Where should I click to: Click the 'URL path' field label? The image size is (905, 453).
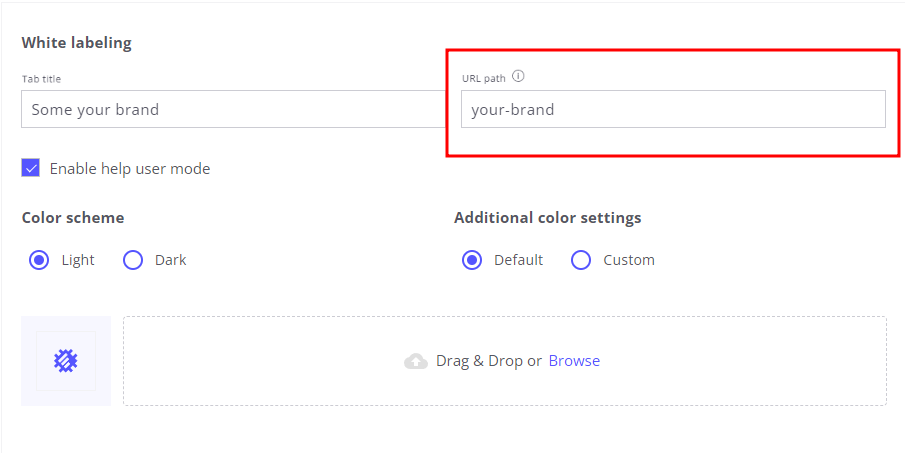click(483, 78)
